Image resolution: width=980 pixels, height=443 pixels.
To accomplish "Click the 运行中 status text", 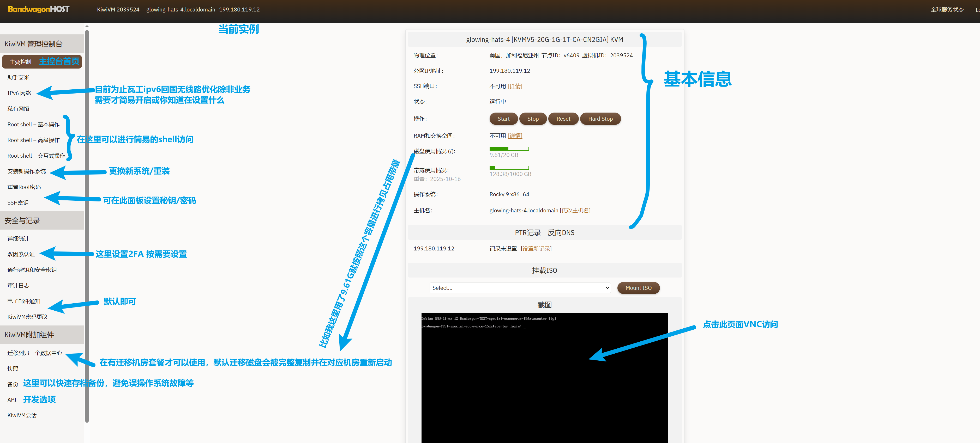I will [498, 101].
